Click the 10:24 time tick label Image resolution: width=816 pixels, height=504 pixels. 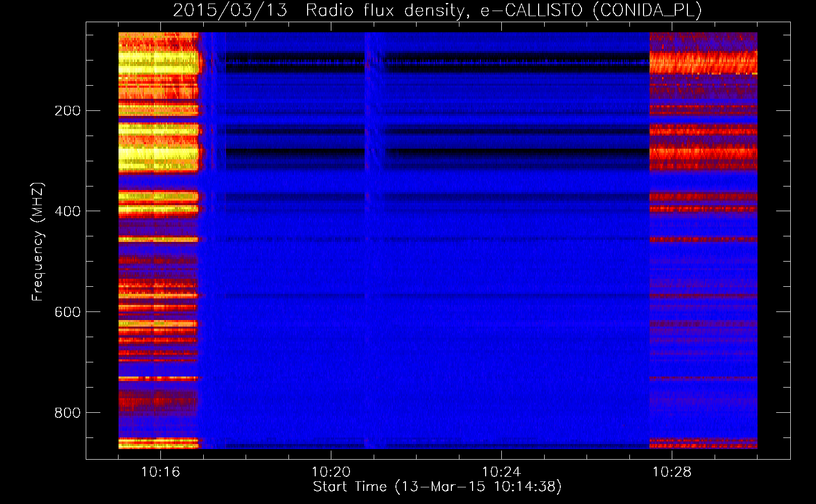[501, 472]
